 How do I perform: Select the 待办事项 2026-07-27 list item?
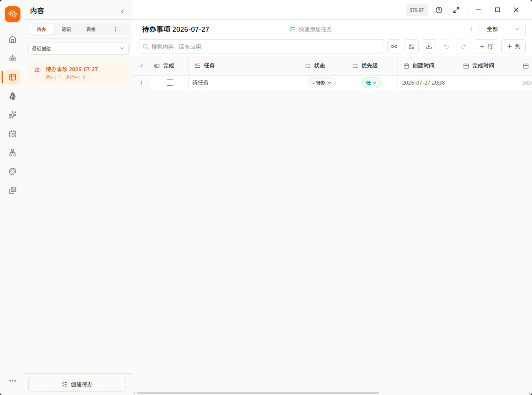[78, 72]
